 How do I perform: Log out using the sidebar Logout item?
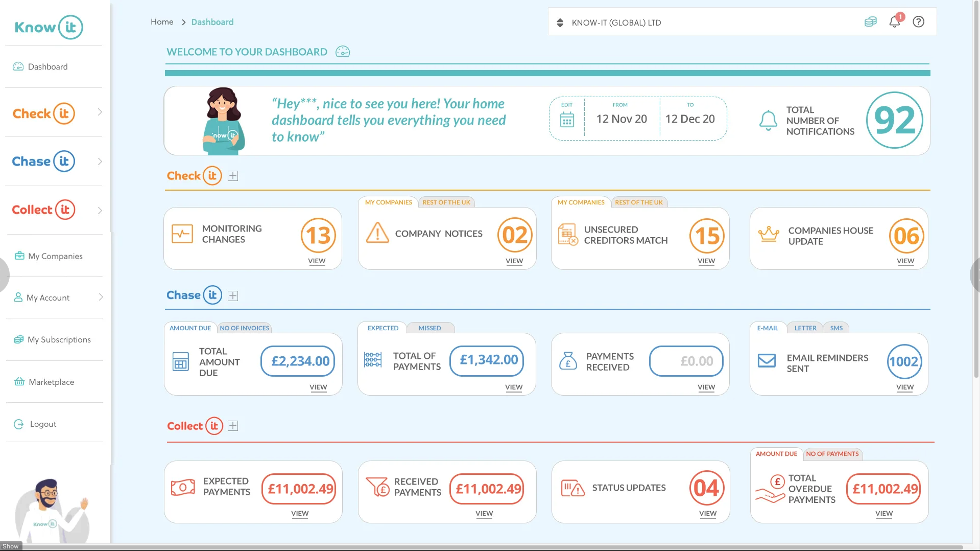(x=35, y=424)
